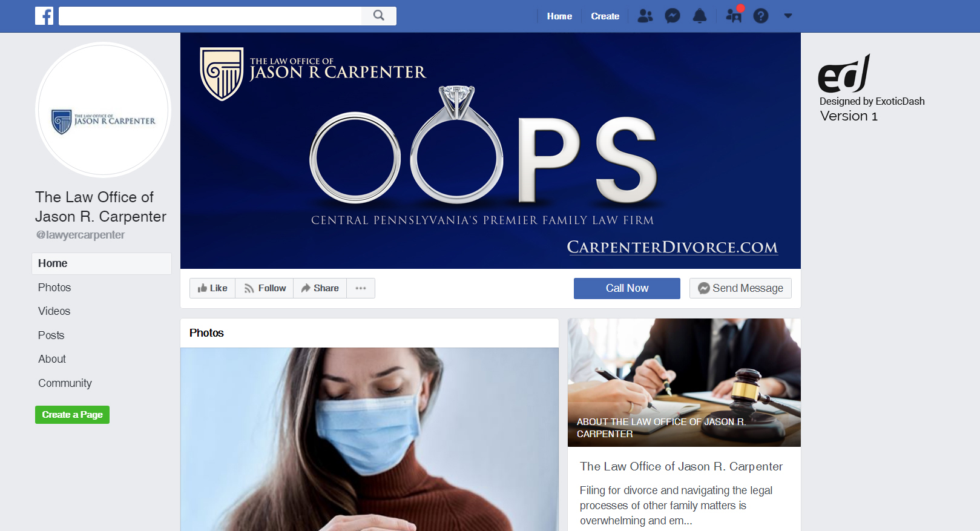Open the woman with mask photo
This screenshot has width=980, height=531.
tap(369, 439)
